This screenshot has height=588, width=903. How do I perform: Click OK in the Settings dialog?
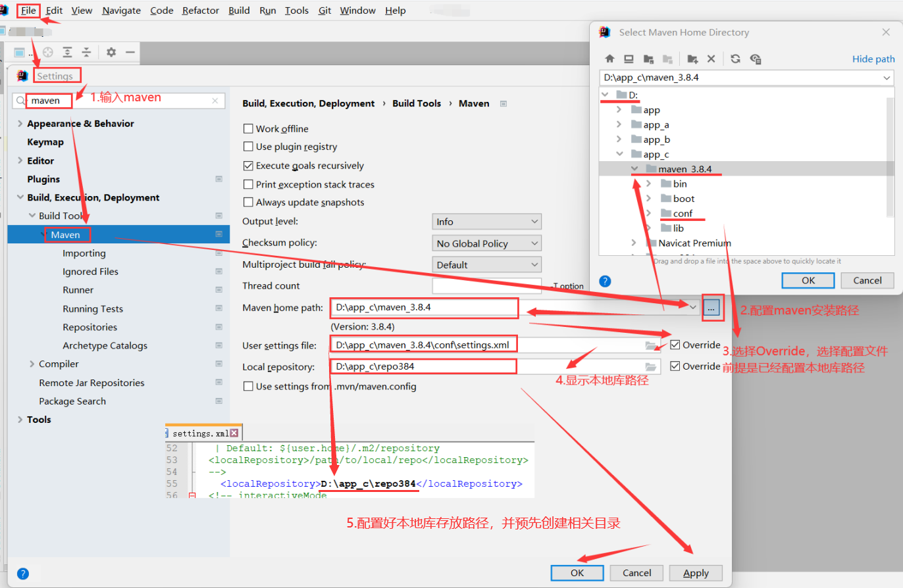[x=577, y=573]
